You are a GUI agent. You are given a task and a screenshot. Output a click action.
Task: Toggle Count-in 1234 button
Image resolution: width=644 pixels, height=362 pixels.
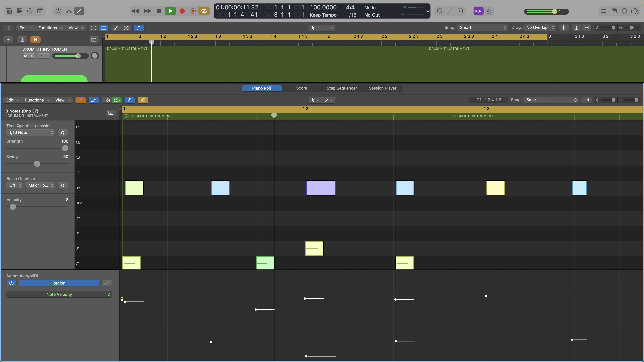pyautogui.click(x=478, y=11)
